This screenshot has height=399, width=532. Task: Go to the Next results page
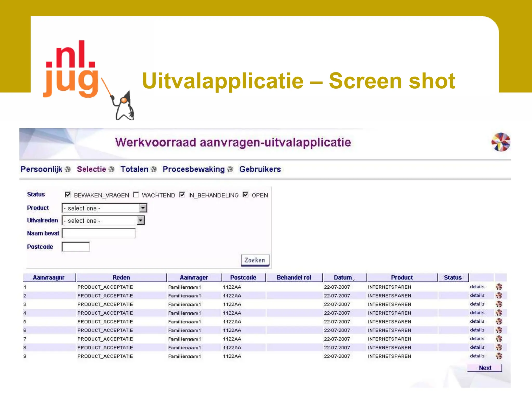[x=485, y=368]
